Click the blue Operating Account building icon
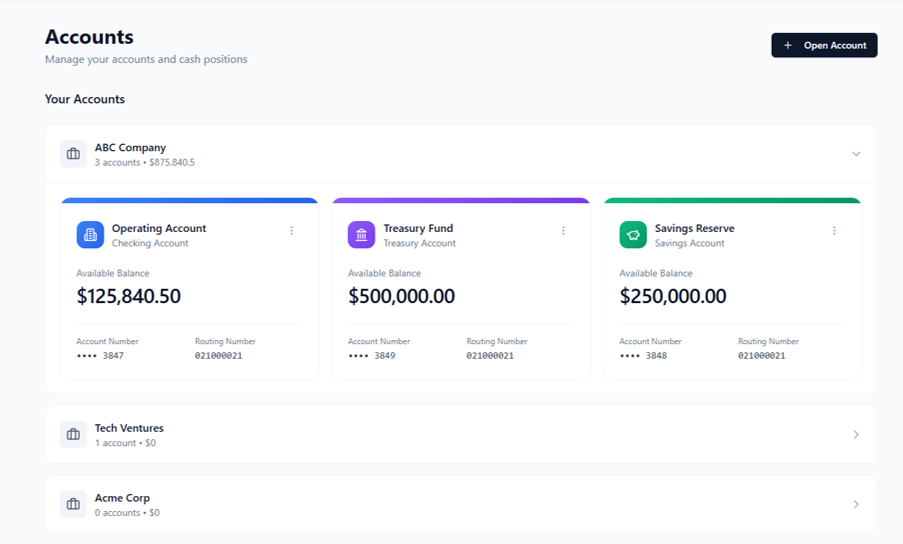The height and width of the screenshot is (544, 903). point(90,235)
